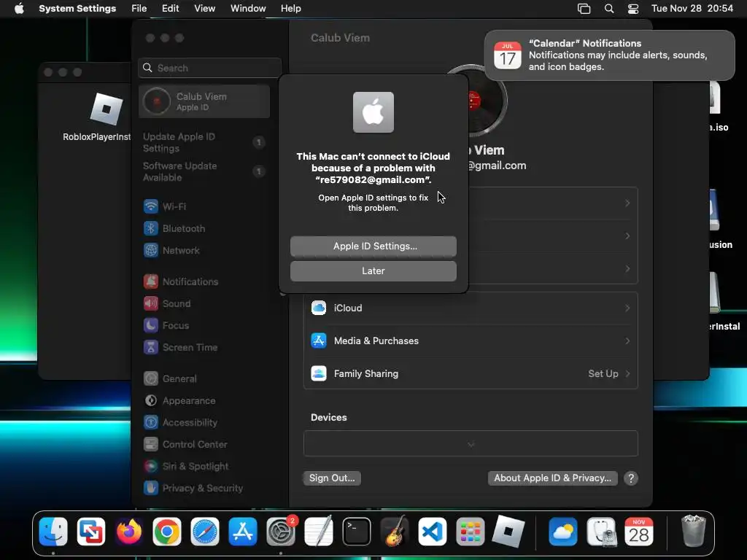Open Family Sharing Set Up chevron
Viewport: 747px width, 560px height.
627,374
